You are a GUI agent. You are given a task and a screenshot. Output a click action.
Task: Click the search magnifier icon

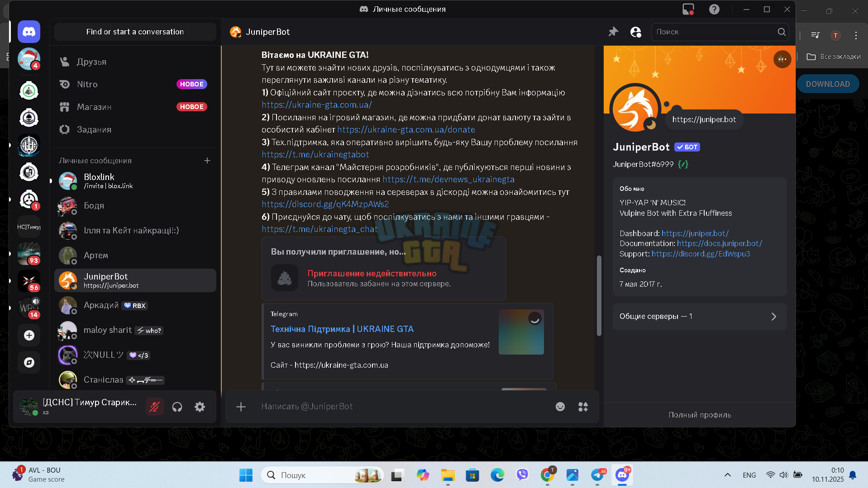coord(782,32)
